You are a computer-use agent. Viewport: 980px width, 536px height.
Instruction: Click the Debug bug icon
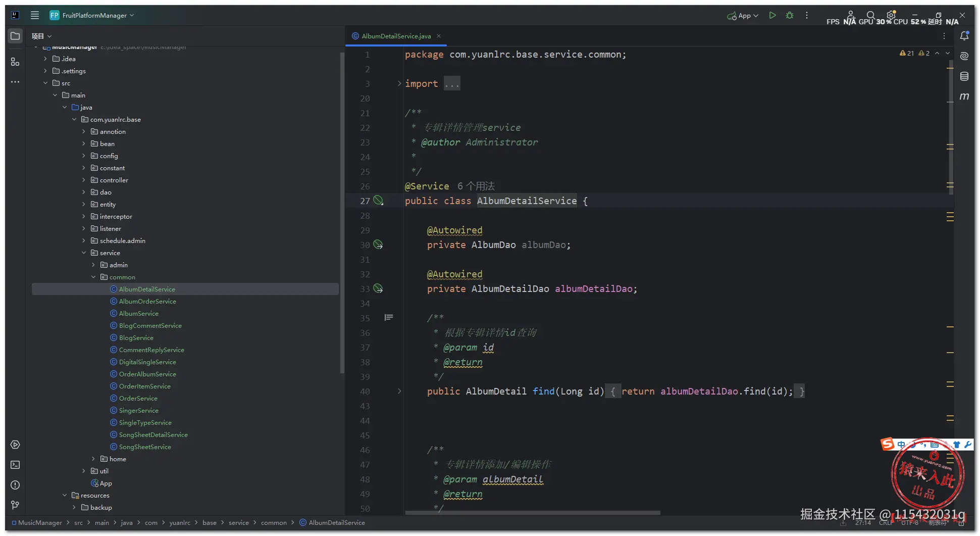tap(790, 16)
